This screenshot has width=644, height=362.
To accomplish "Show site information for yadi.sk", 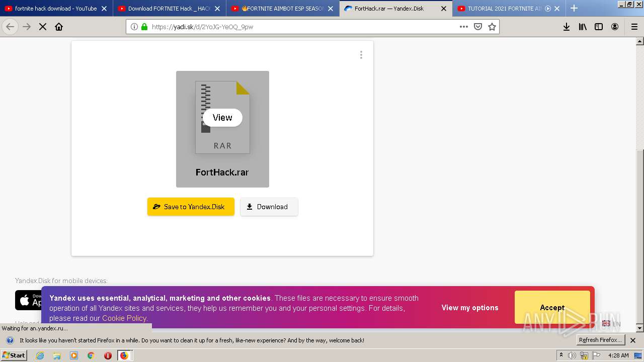I will coord(134,27).
